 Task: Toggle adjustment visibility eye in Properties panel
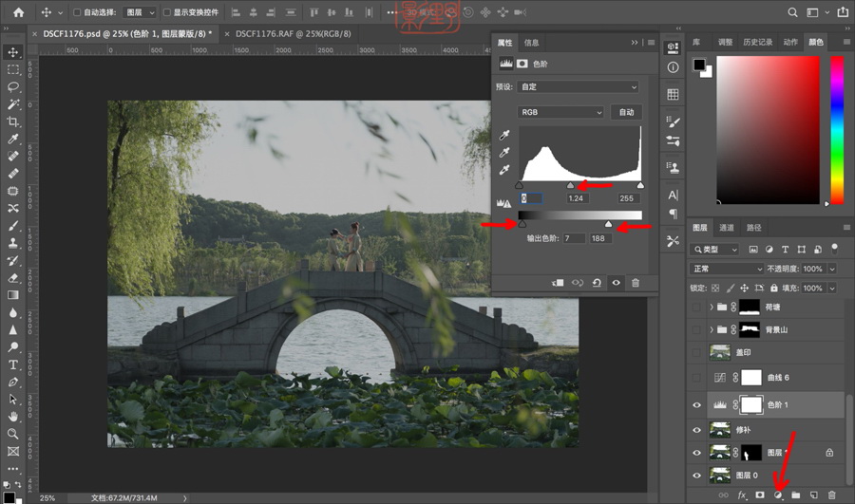pos(617,283)
